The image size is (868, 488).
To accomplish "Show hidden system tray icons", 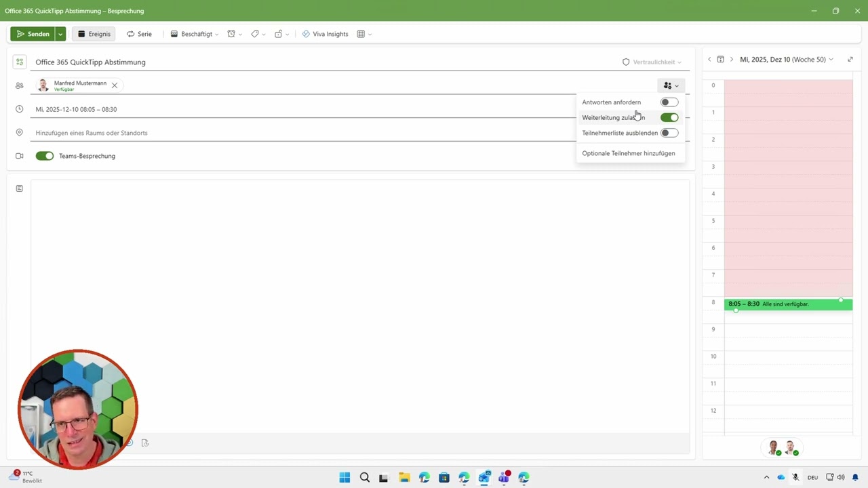I will coord(767,477).
